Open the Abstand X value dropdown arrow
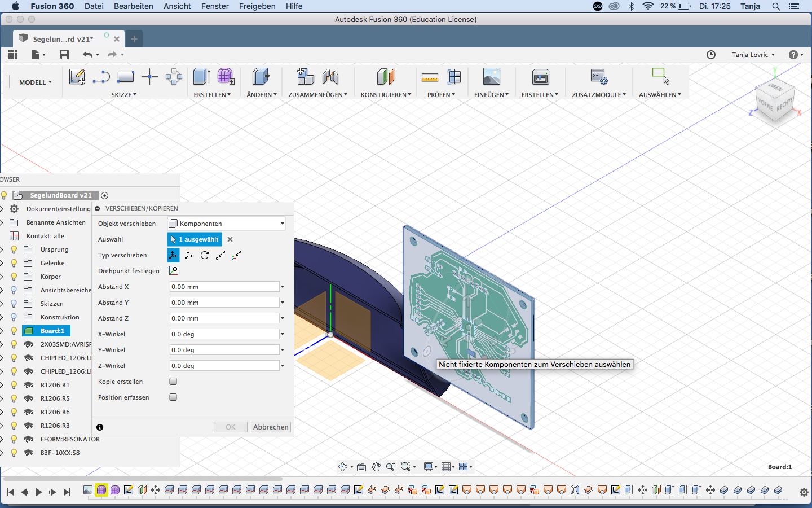This screenshot has width=812, height=508. click(283, 287)
